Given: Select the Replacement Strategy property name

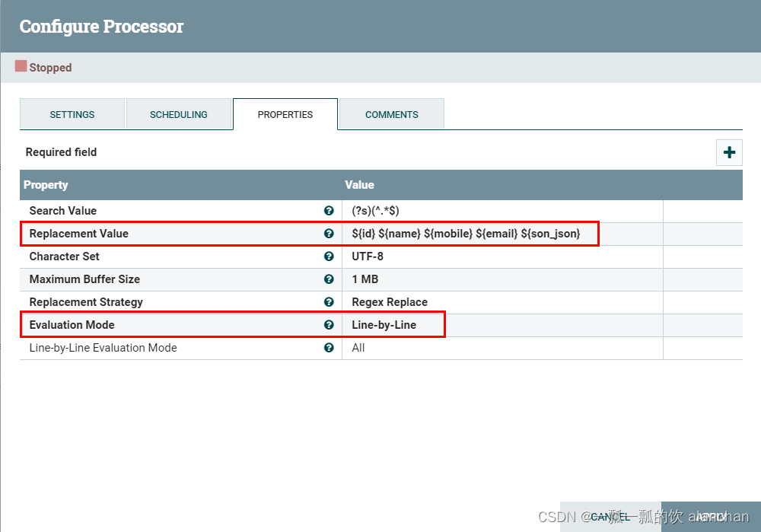Looking at the screenshot, I should click(x=86, y=302).
